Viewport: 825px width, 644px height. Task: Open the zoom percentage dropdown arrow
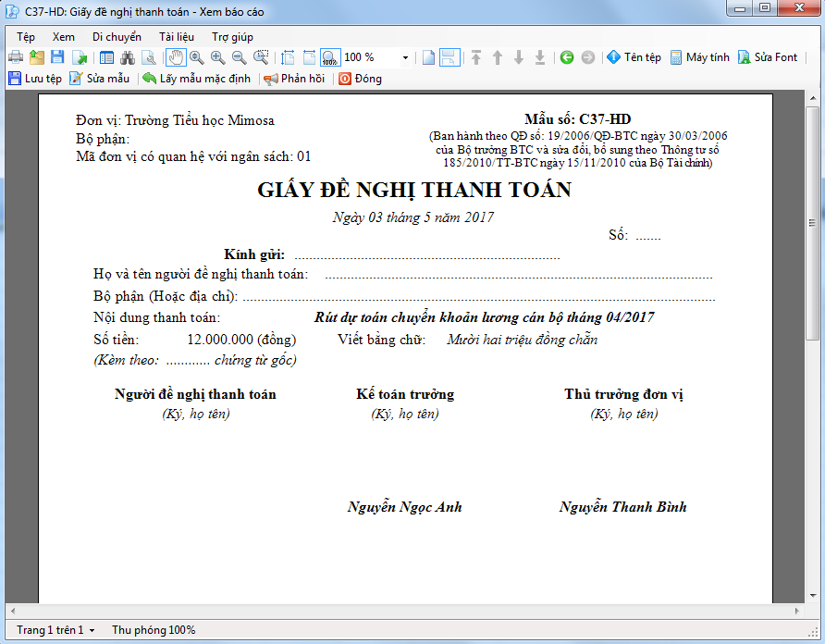(x=405, y=57)
